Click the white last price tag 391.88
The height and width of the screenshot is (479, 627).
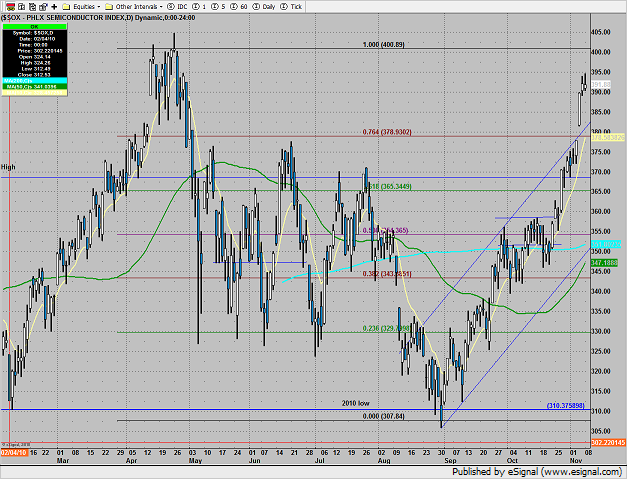[x=601, y=85]
